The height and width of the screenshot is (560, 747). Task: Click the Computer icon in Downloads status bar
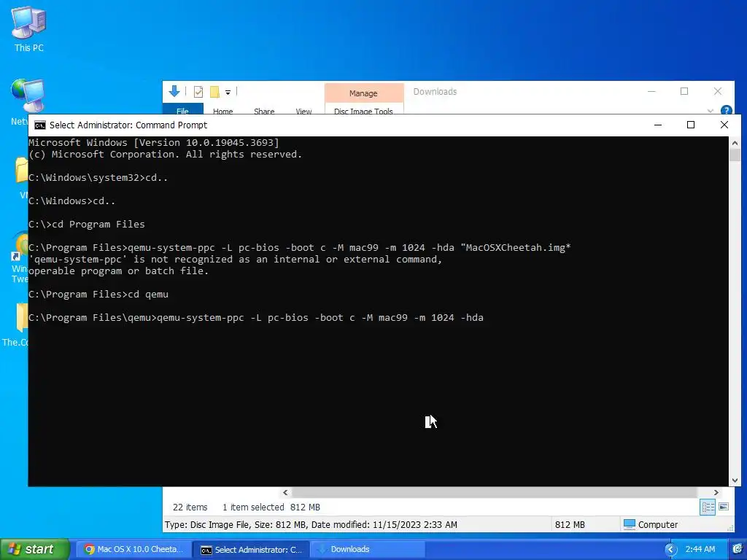click(630, 524)
